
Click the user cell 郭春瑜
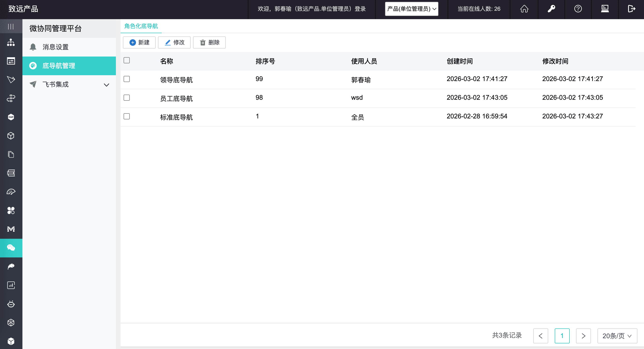click(x=361, y=80)
